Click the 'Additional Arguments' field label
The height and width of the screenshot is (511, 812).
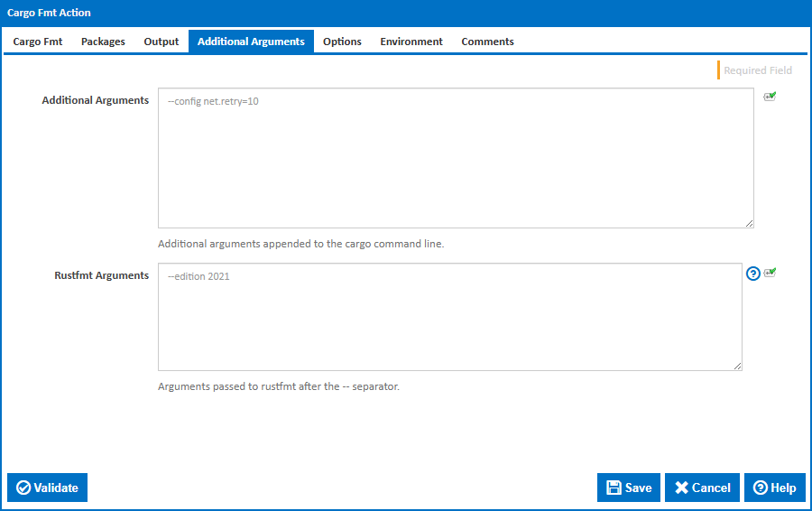[96, 100]
